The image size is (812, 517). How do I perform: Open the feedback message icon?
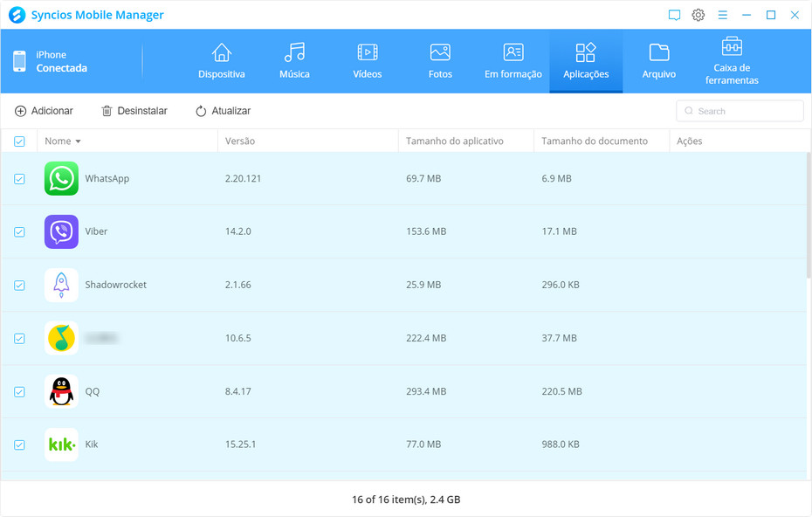click(674, 15)
